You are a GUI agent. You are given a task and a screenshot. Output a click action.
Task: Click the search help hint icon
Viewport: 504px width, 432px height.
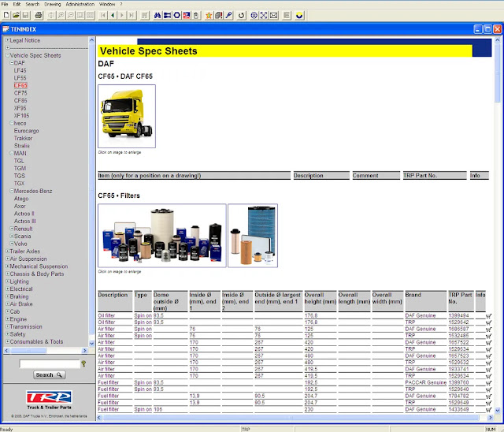pos(83,363)
